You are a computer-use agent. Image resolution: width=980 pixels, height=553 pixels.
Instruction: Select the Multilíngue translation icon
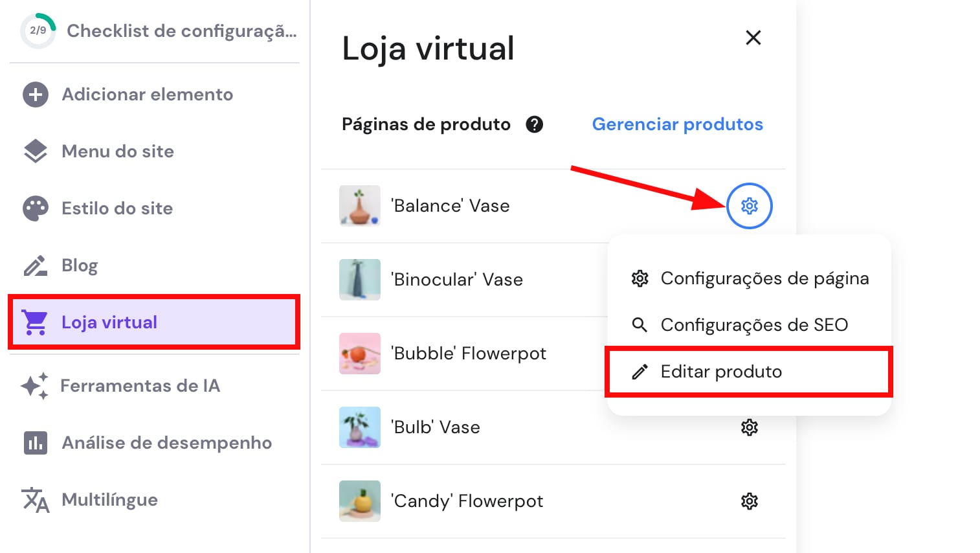click(34, 500)
